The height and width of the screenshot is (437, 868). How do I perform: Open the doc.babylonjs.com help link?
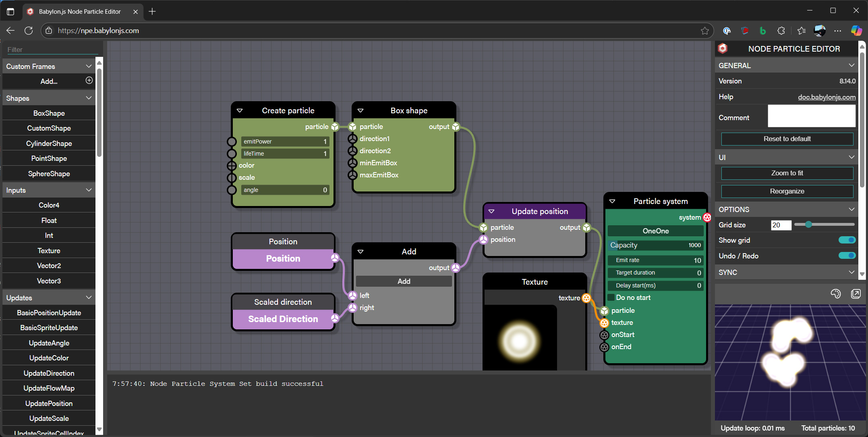[x=827, y=97]
